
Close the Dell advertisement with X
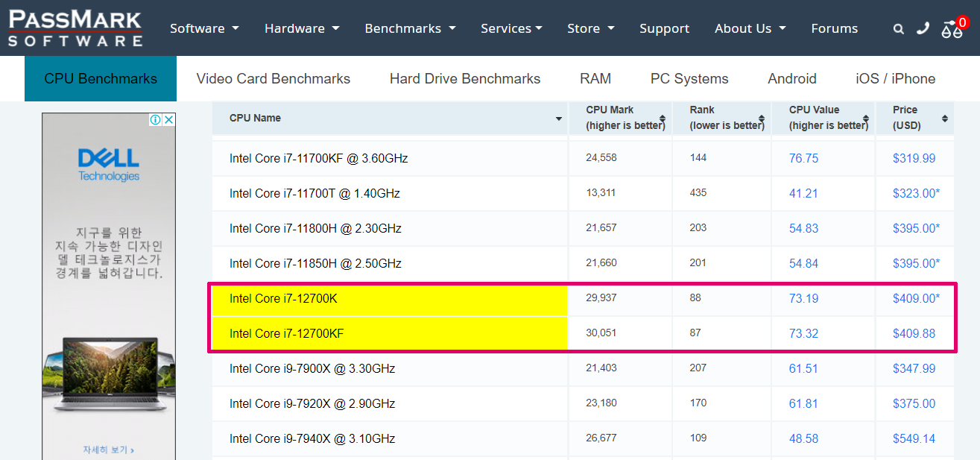169,120
